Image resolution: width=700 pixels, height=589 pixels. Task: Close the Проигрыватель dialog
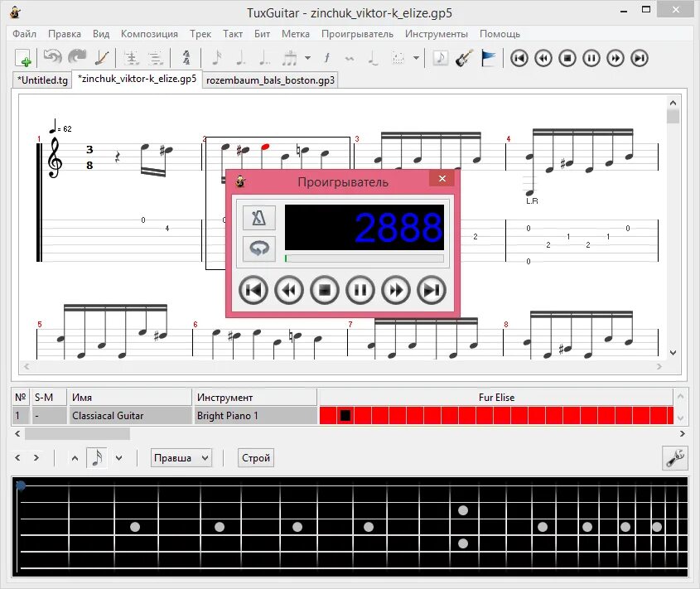[x=442, y=179]
